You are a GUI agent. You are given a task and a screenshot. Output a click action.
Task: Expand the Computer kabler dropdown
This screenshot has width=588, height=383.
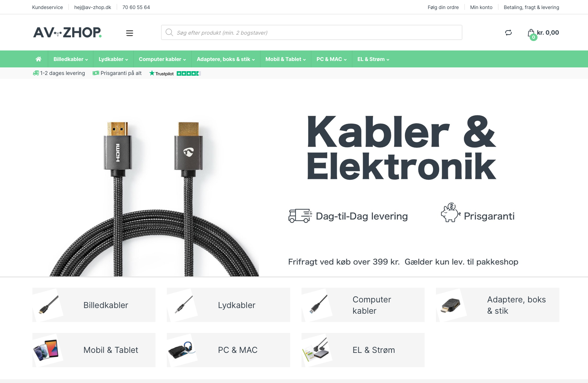point(162,59)
